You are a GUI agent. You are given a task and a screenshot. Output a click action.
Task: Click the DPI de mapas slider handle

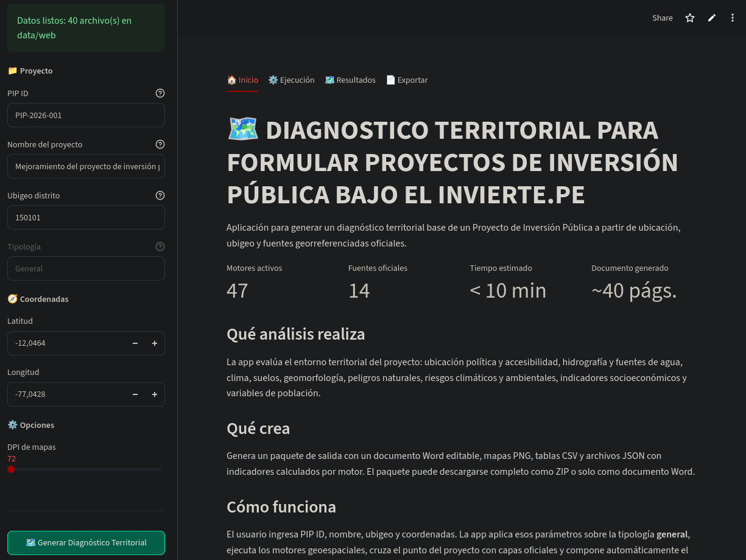pyautogui.click(x=11, y=469)
